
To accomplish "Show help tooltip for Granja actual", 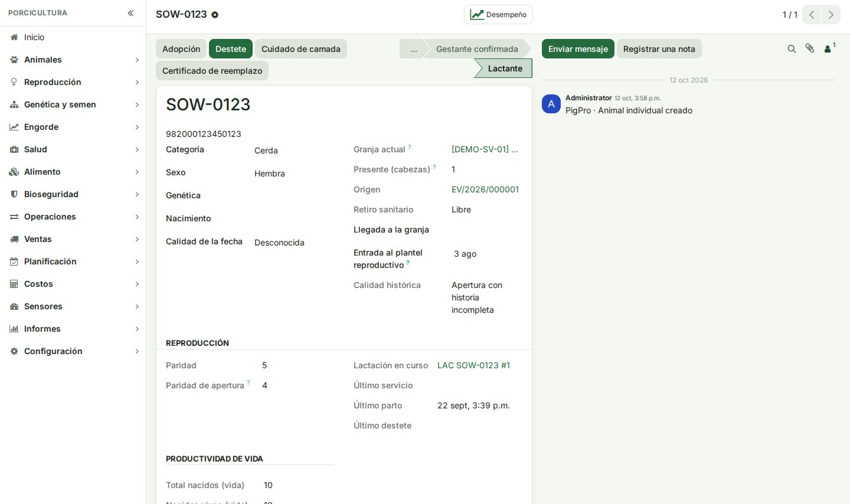I will click(410, 147).
